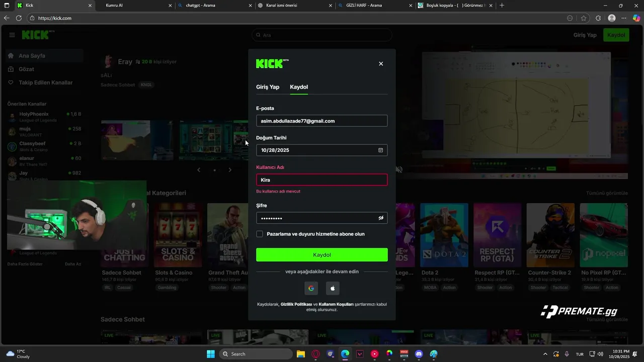Open Opera browser from taskbar
Viewport: 644px width, 362px height.
(316, 354)
